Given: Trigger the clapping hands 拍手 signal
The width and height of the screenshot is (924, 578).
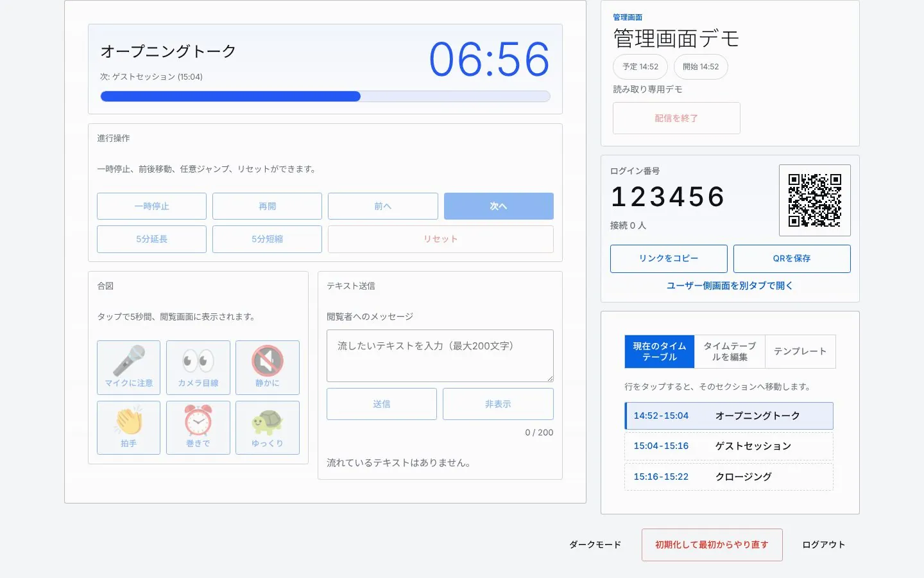Looking at the screenshot, I should 128,428.
